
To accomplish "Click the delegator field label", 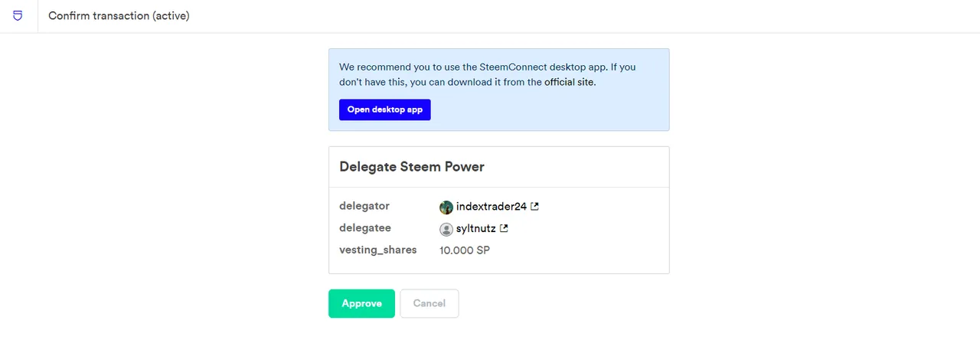I will coord(364,206).
